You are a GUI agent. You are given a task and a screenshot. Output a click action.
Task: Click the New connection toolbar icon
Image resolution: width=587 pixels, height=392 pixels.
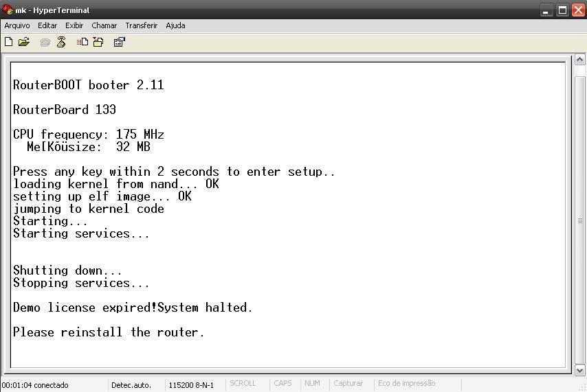point(9,42)
